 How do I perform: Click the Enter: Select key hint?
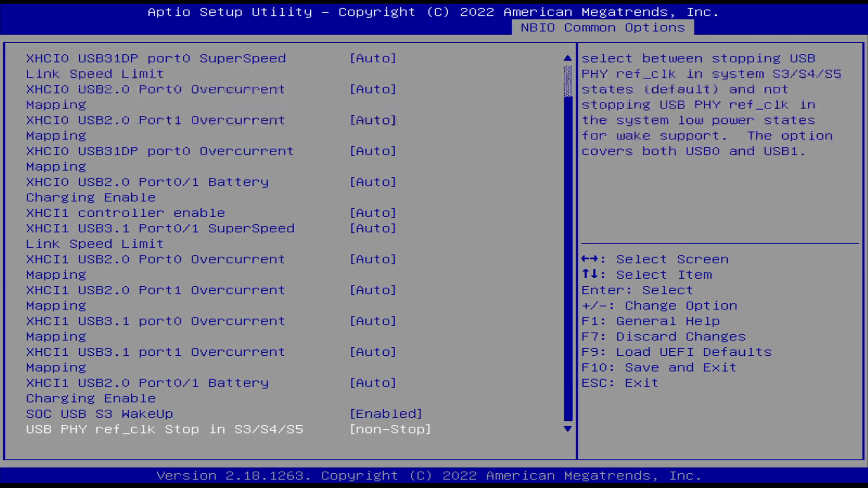(x=637, y=290)
